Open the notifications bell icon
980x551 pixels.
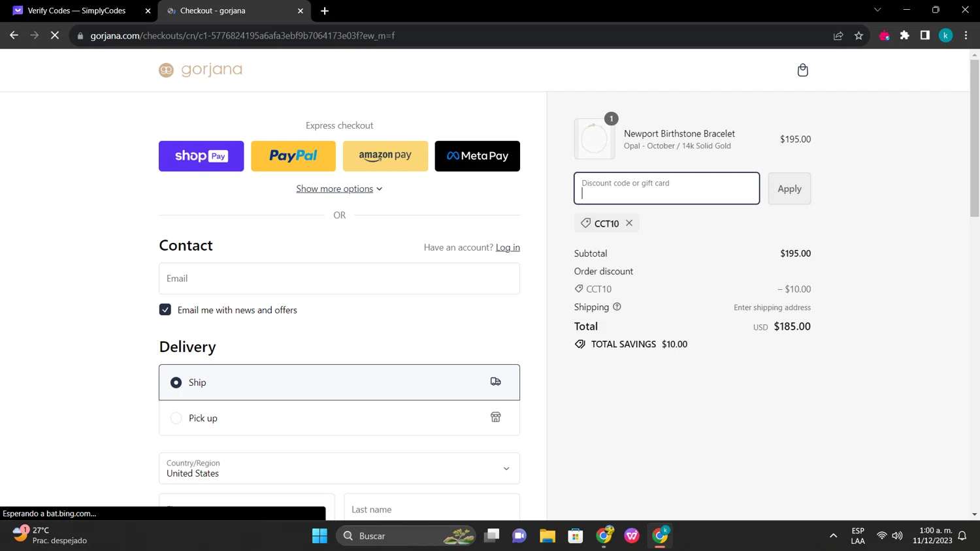(x=962, y=535)
